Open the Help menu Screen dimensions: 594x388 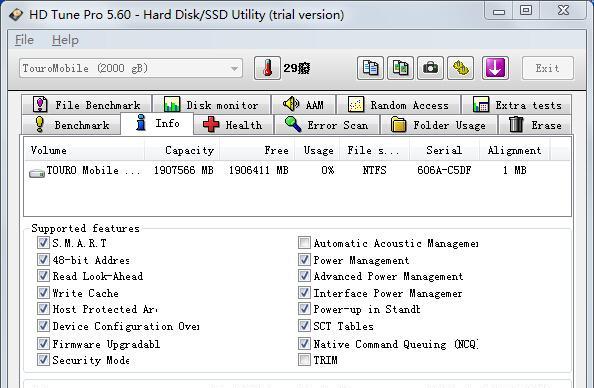[x=65, y=40]
